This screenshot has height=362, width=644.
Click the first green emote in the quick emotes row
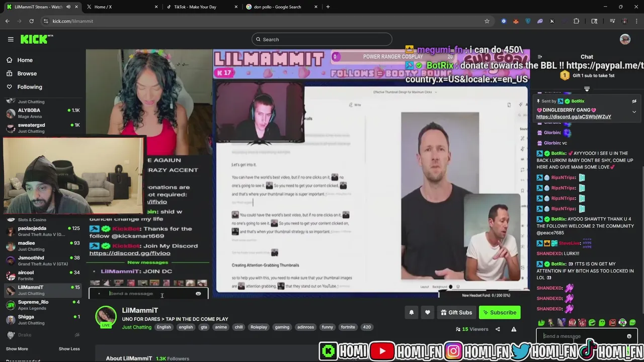[x=541, y=323]
